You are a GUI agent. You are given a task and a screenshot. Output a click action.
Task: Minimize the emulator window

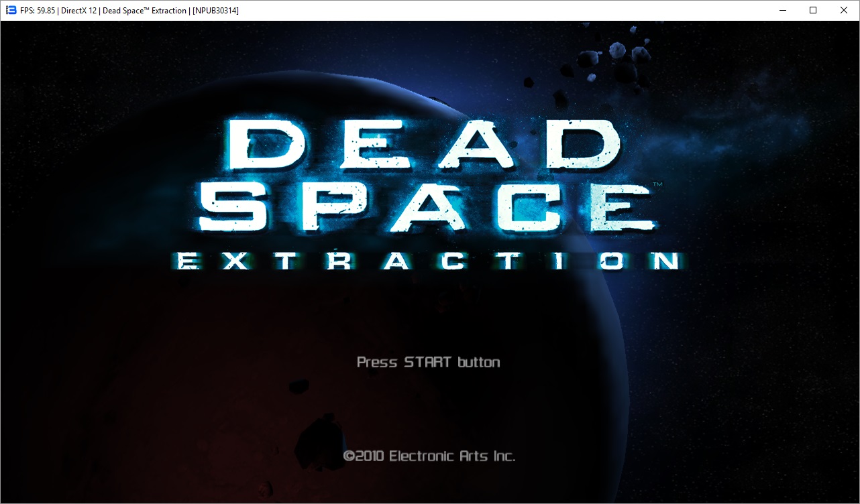click(x=782, y=10)
